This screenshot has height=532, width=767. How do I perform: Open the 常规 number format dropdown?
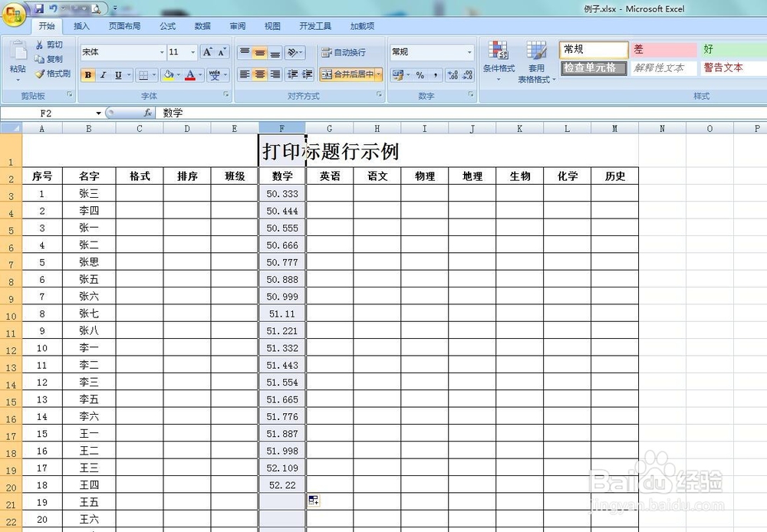pyautogui.click(x=470, y=51)
